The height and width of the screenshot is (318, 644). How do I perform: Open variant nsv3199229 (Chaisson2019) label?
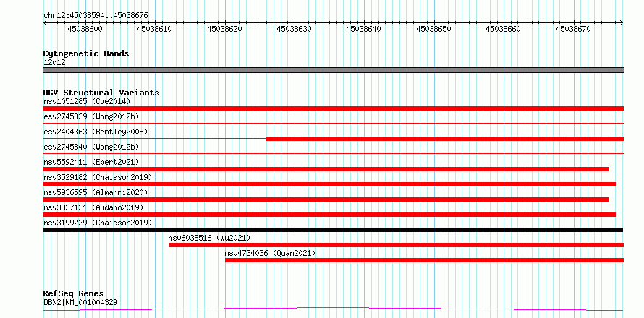[98, 223]
